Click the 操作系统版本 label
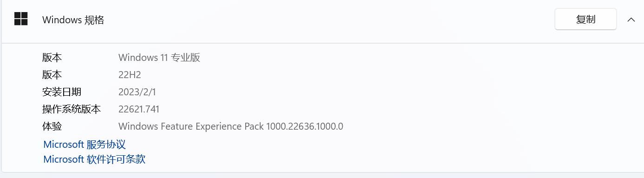This screenshot has width=644, height=178. click(x=72, y=109)
